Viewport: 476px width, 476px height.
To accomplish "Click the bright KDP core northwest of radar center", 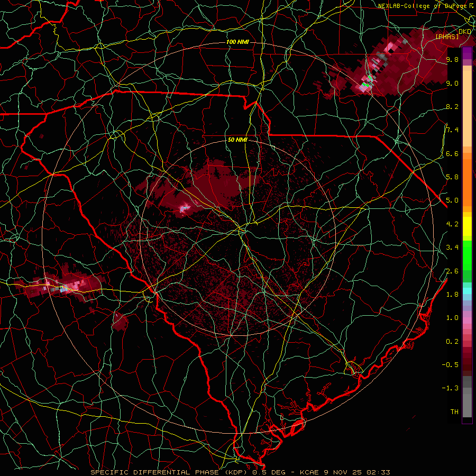I will (x=185, y=208).
